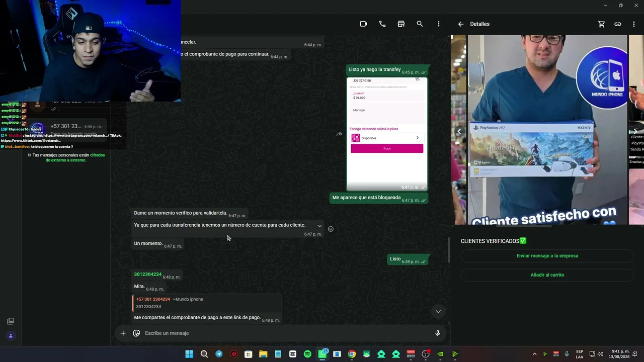Select the 'CLIENTES VERIFICADOS' product title
Viewport: 644px width, 362px height.
(493, 241)
